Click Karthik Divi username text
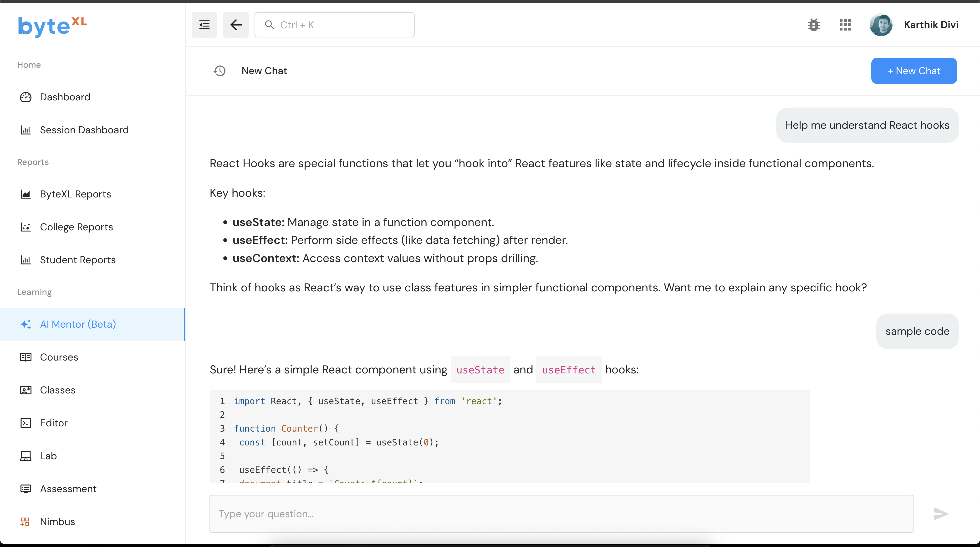This screenshot has width=980, height=547. pos(930,25)
